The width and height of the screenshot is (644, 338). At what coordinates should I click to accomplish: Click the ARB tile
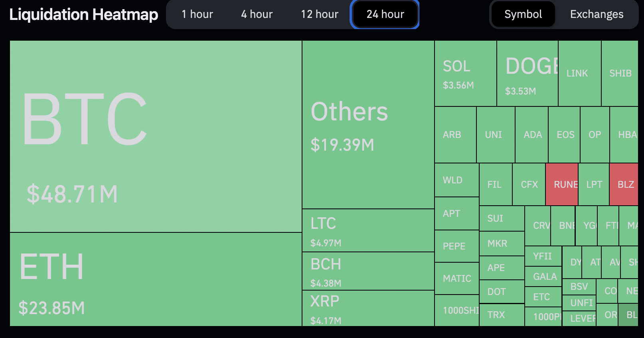pos(455,135)
